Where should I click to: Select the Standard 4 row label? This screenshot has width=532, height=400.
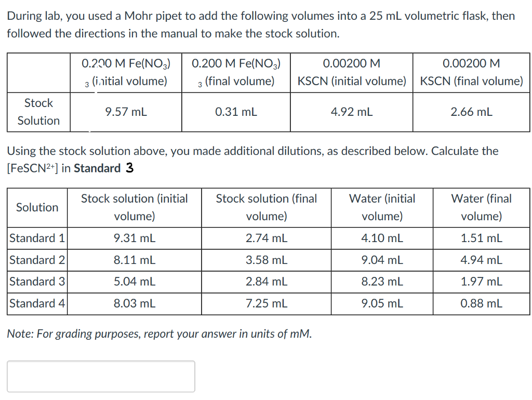37,303
